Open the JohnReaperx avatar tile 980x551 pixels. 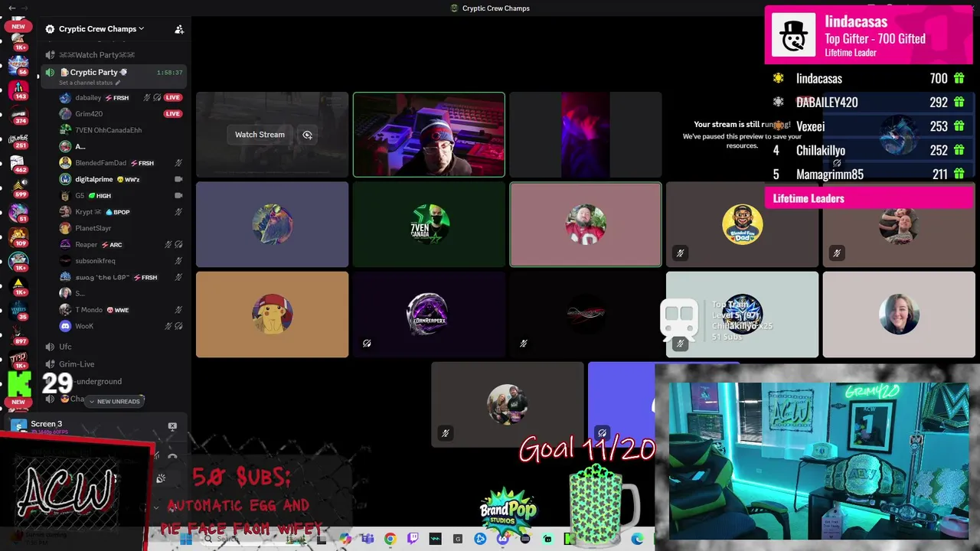point(429,315)
